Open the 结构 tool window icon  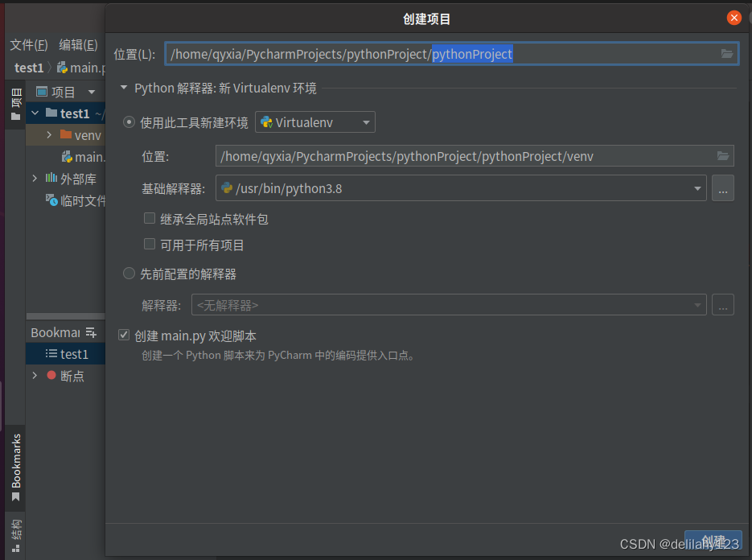[x=14, y=533]
